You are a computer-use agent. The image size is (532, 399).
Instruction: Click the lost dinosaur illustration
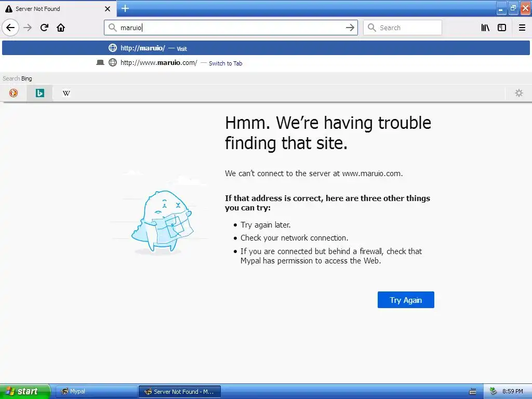162,222
